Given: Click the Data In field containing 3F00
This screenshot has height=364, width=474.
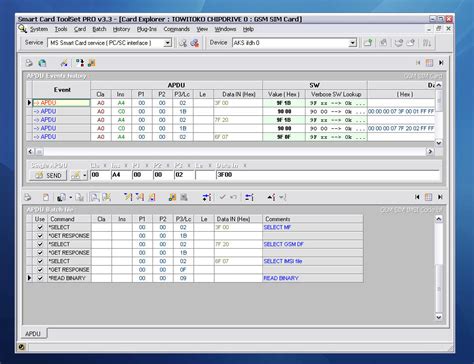Looking at the screenshot, I should click(x=328, y=175).
